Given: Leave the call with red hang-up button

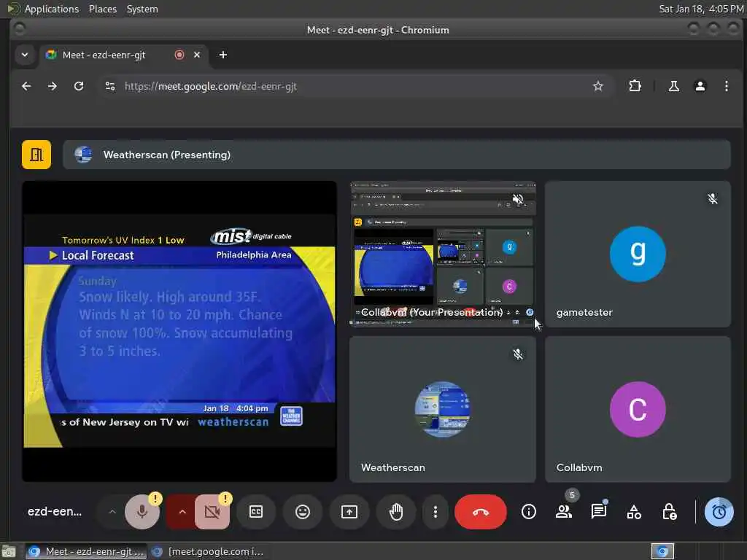Looking at the screenshot, I should point(480,512).
